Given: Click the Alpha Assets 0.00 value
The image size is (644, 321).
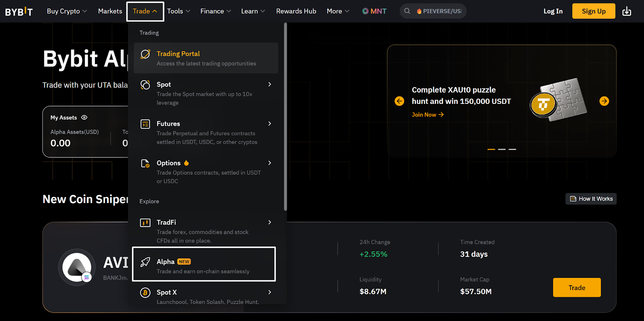Looking at the screenshot, I should [x=60, y=143].
